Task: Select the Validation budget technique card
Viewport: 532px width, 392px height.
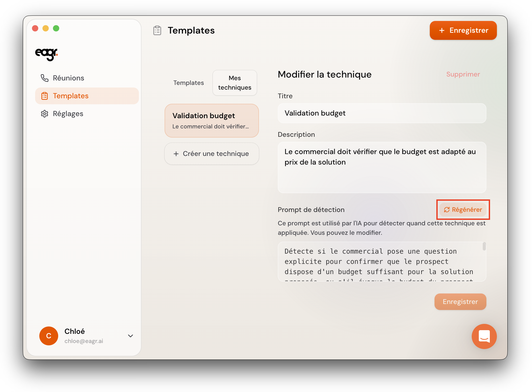Action: [211, 121]
